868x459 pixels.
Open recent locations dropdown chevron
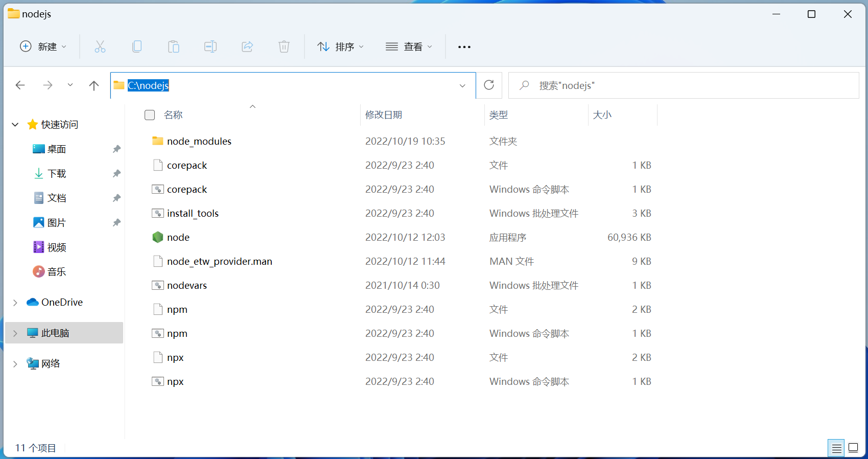point(70,85)
